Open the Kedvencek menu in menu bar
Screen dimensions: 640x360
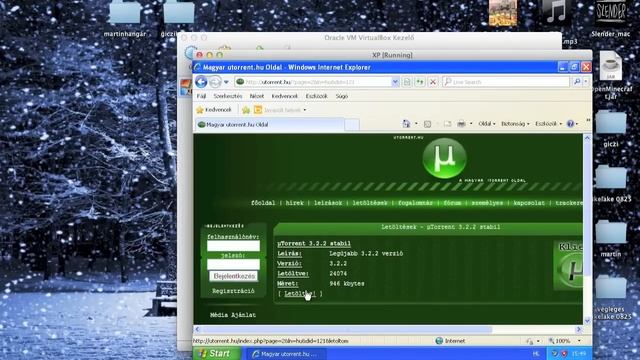284,96
